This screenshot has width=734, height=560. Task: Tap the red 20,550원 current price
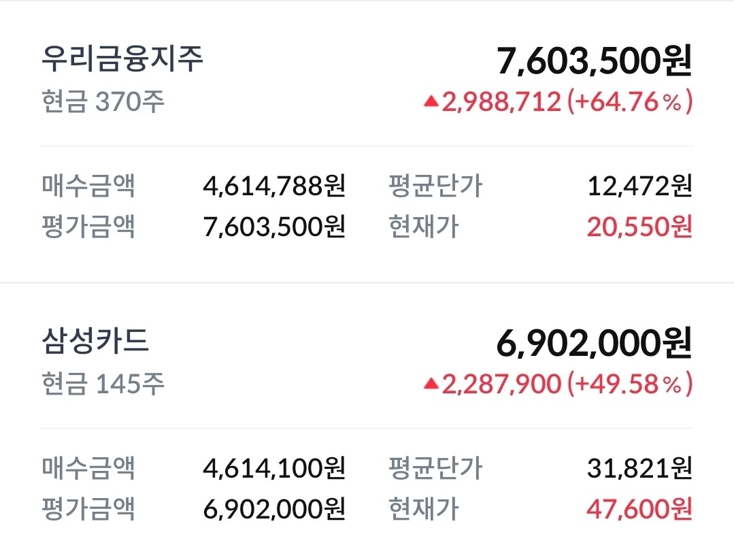click(639, 227)
